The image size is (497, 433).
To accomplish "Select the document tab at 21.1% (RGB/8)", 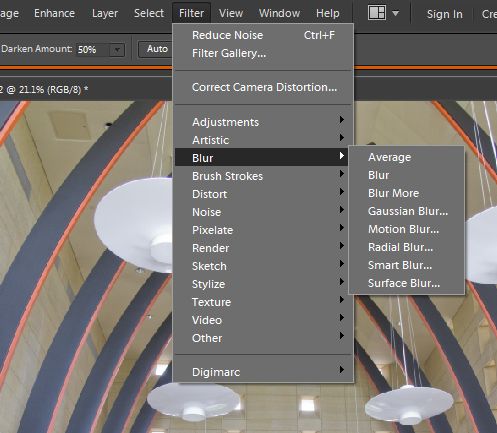I will click(44, 89).
